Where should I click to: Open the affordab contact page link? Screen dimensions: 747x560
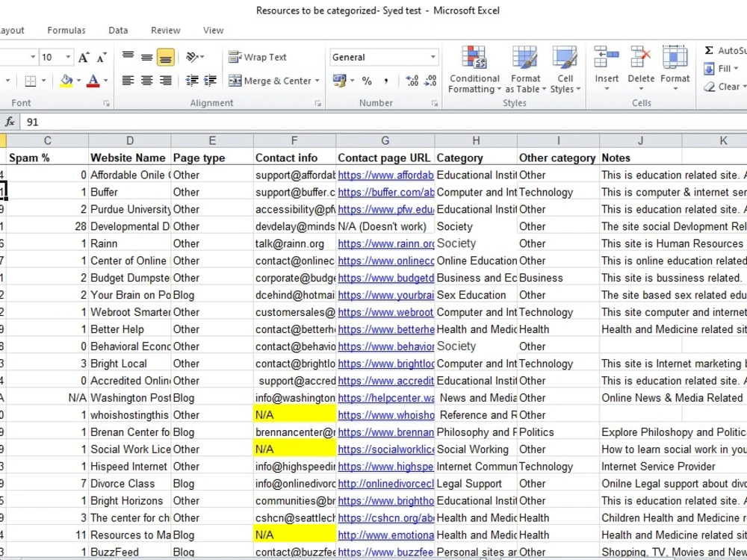click(x=386, y=175)
